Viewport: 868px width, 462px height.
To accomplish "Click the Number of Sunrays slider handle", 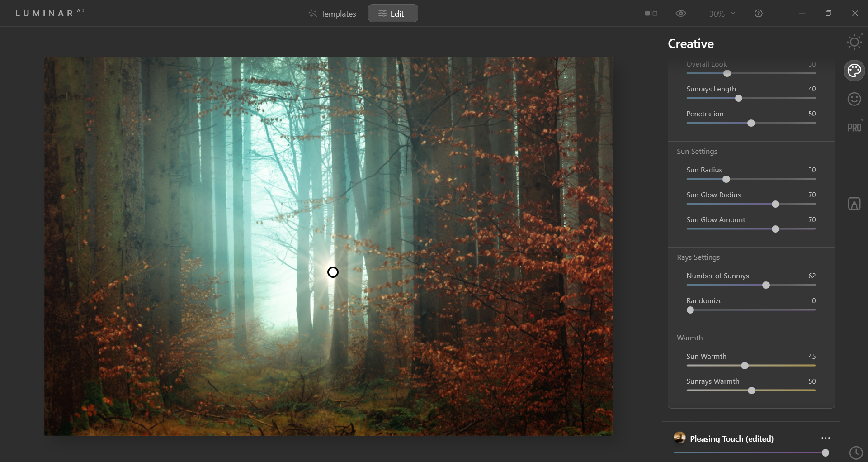I will (766, 285).
